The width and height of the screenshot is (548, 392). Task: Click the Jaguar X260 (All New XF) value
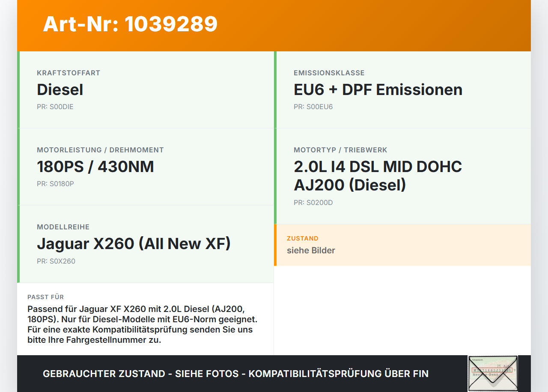(x=134, y=244)
